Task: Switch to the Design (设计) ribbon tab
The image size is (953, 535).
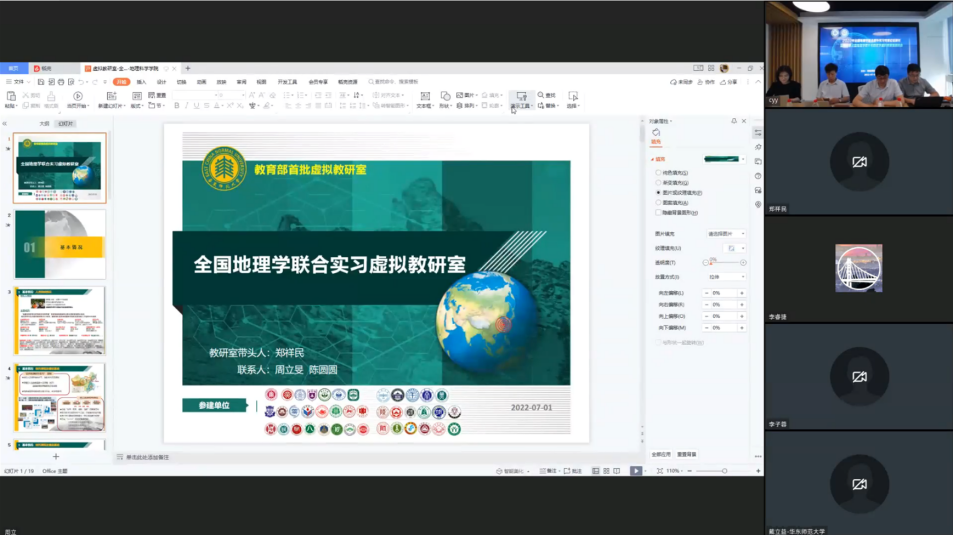Action: point(161,82)
